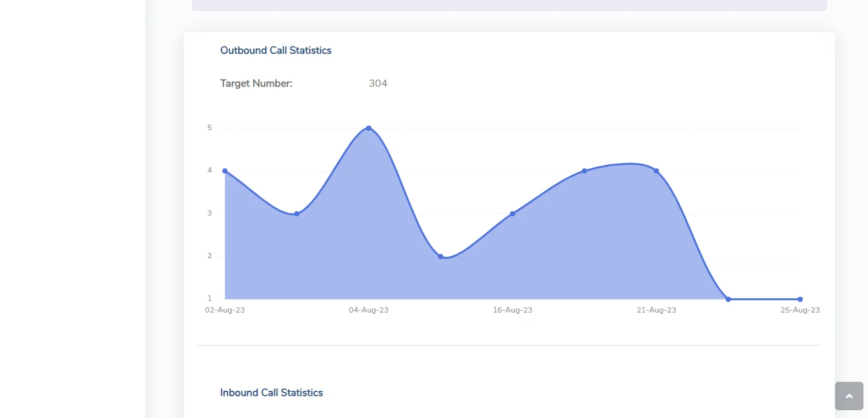Select second-to-last data point on the chart
Screen dimensions: 868x418
point(728,299)
